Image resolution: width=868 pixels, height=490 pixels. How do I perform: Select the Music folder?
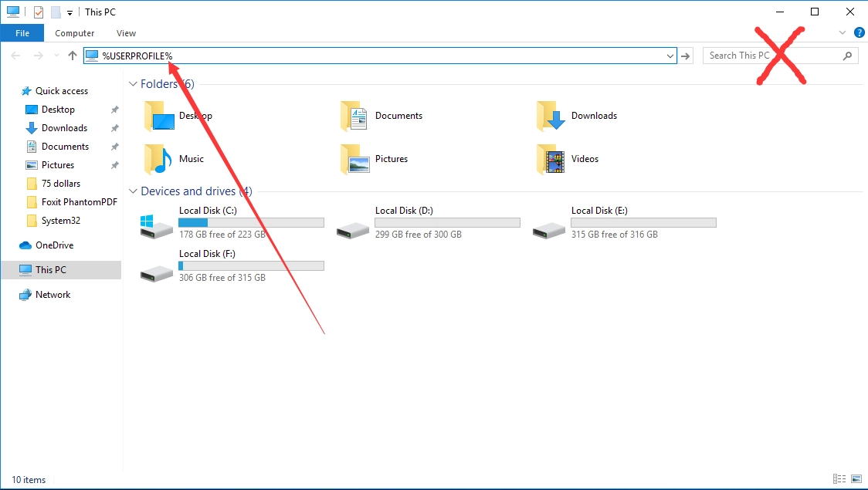click(x=158, y=159)
